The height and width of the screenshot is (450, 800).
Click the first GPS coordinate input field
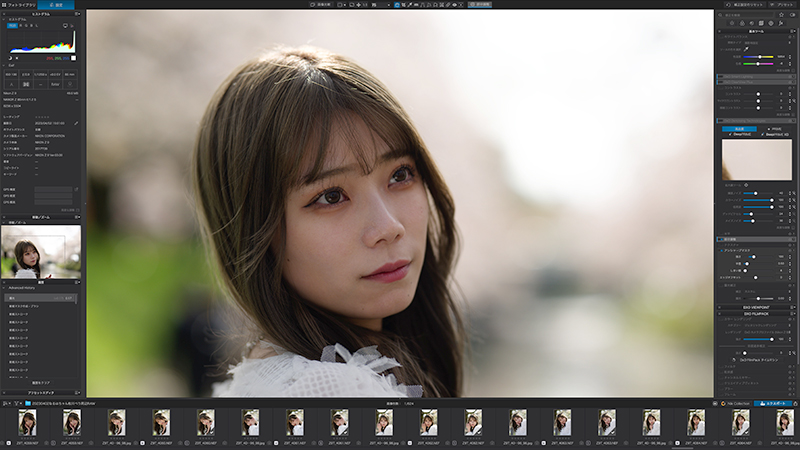point(53,189)
